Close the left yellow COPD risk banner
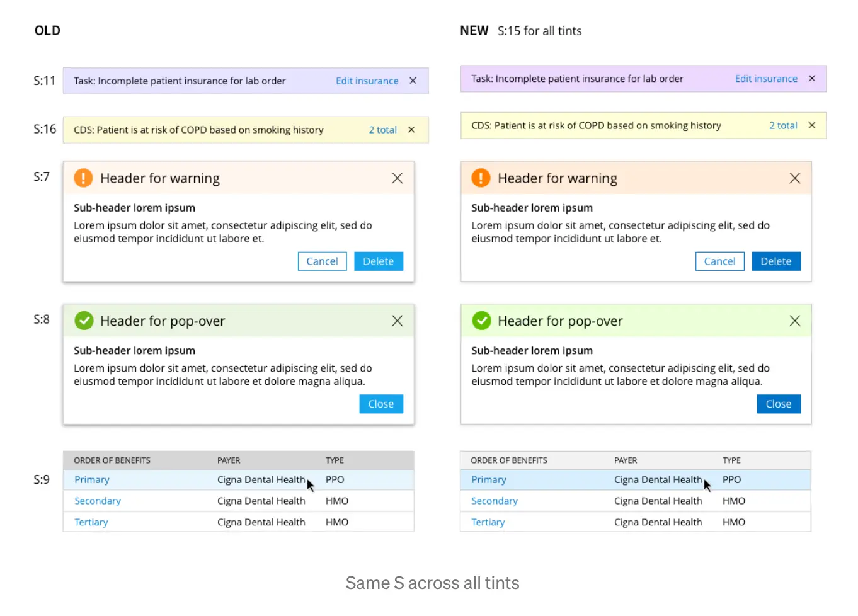This screenshot has width=858, height=616. (411, 130)
